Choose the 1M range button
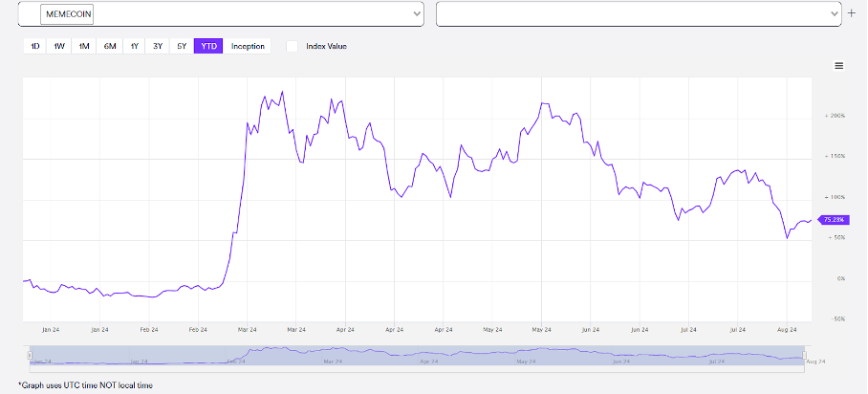868x394 pixels. click(84, 46)
